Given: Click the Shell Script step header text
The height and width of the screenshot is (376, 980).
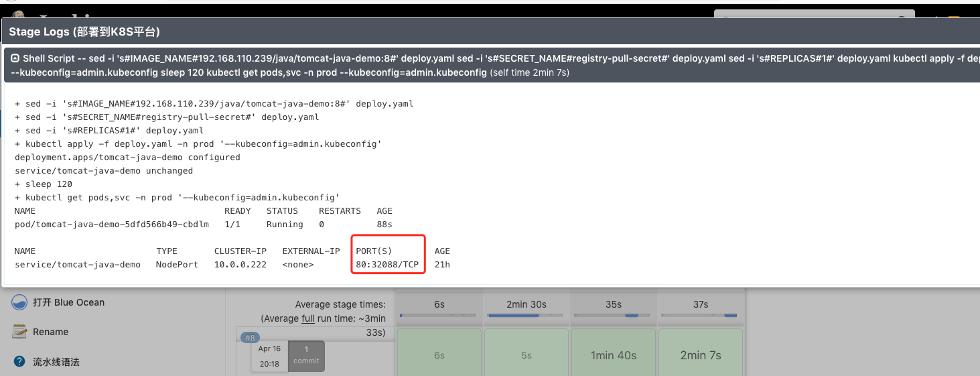Looking at the screenshot, I should coord(491,65).
